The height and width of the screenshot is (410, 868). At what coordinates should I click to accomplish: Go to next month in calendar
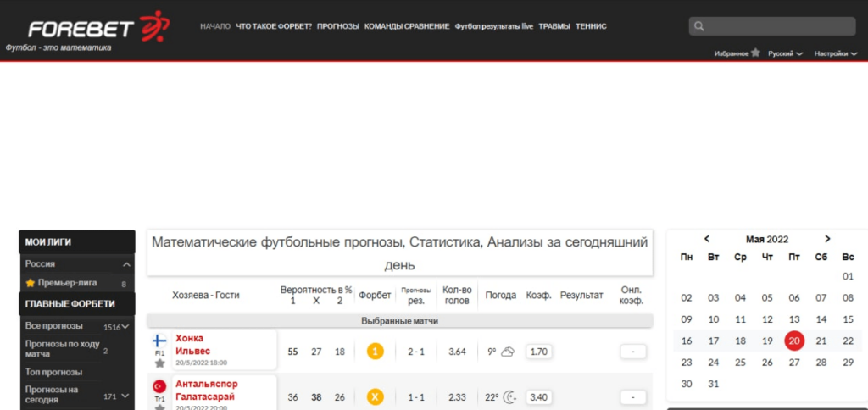coord(827,239)
